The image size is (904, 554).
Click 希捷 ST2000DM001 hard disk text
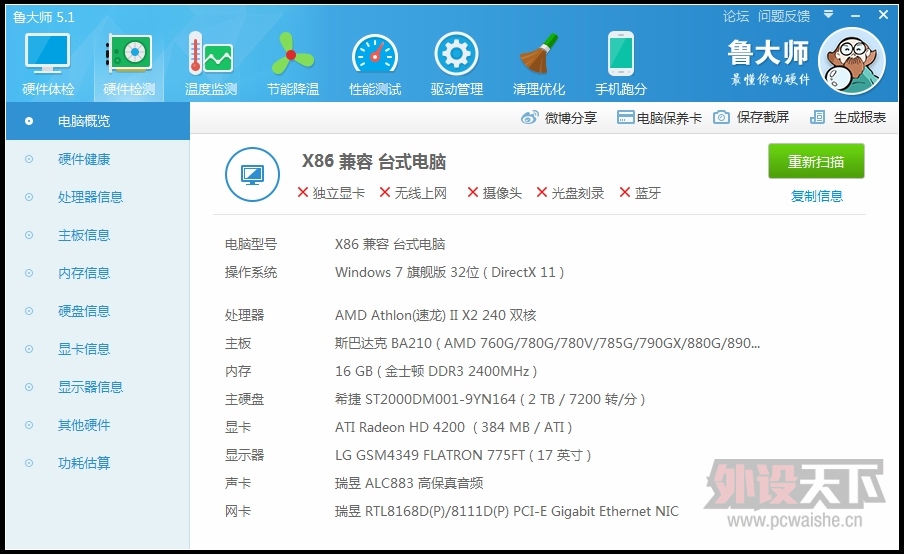tap(490, 399)
